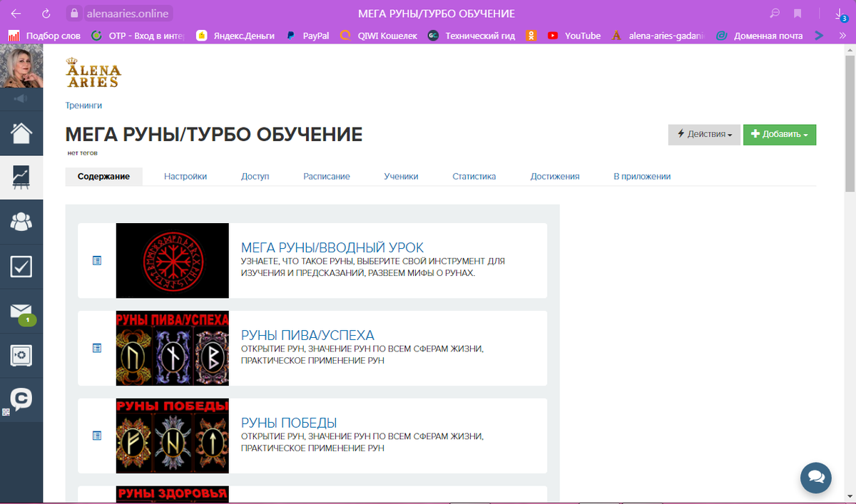Click РУНЫ ЗДОРОВЬЯ thumbnail image
Viewport: 856px width, 504px height.
(173, 495)
